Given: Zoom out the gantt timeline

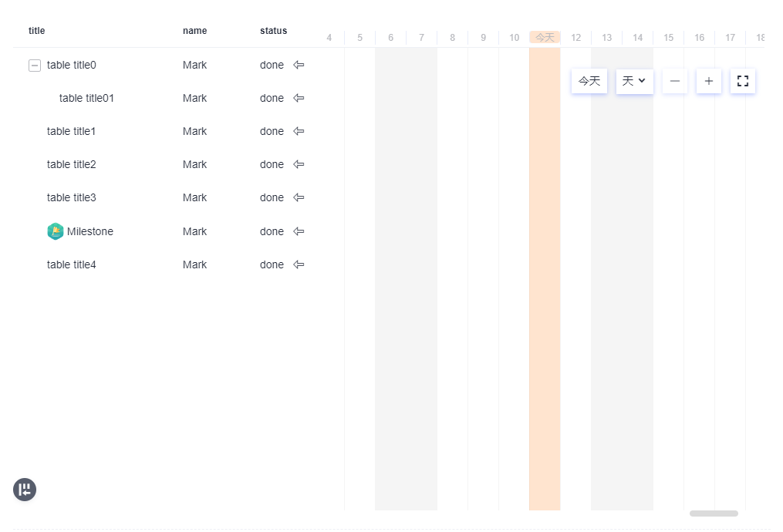Looking at the screenshot, I should click(x=675, y=81).
